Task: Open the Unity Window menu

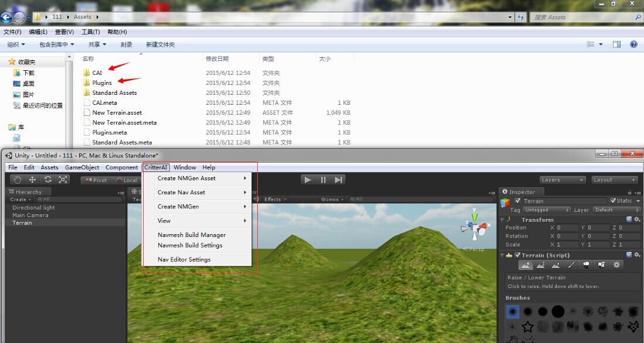Action: coord(185,167)
